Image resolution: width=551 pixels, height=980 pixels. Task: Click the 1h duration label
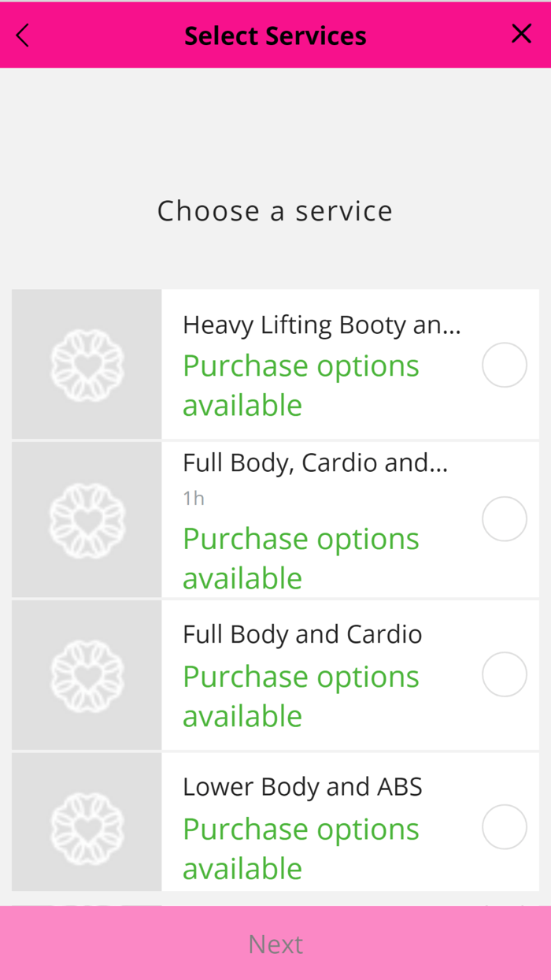pyautogui.click(x=193, y=497)
